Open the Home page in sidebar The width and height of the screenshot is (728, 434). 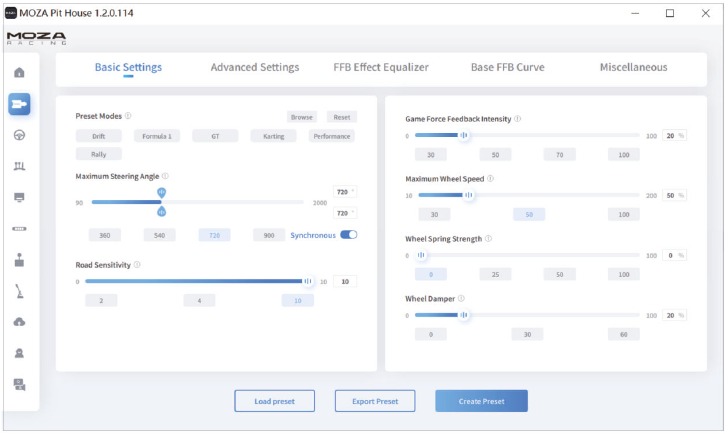tap(20, 73)
